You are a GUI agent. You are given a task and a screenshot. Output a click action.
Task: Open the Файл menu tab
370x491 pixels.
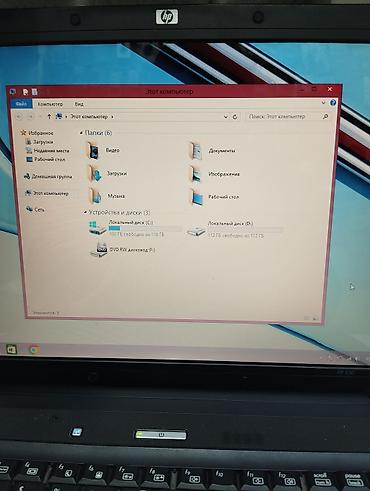tap(21, 104)
